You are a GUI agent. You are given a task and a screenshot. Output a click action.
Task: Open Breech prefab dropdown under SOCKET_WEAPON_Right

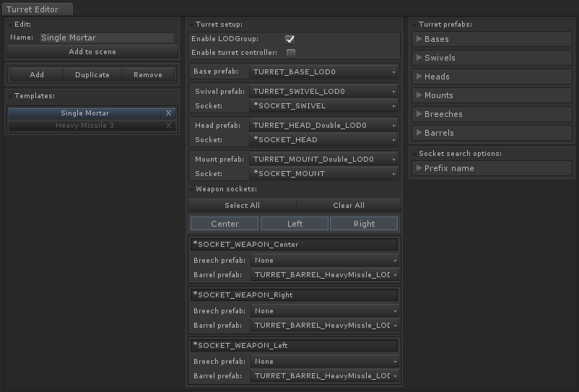[x=325, y=311]
